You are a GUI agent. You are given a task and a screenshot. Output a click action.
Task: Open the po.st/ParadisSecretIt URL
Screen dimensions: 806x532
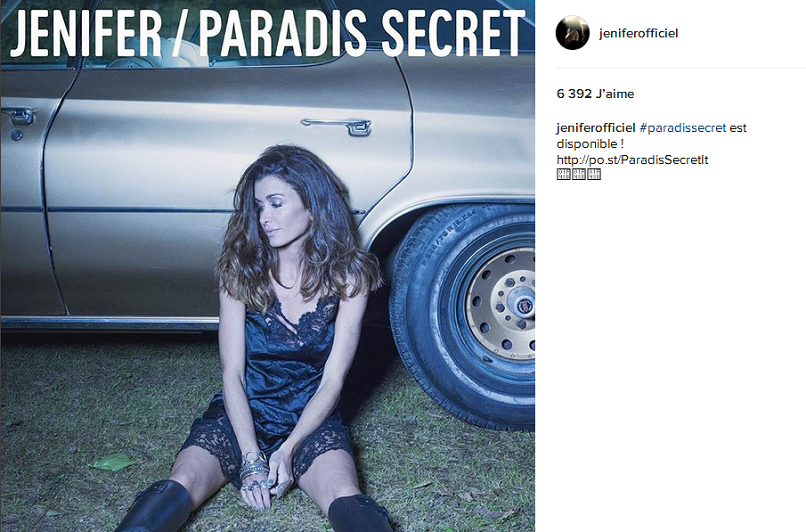(632, 160)
